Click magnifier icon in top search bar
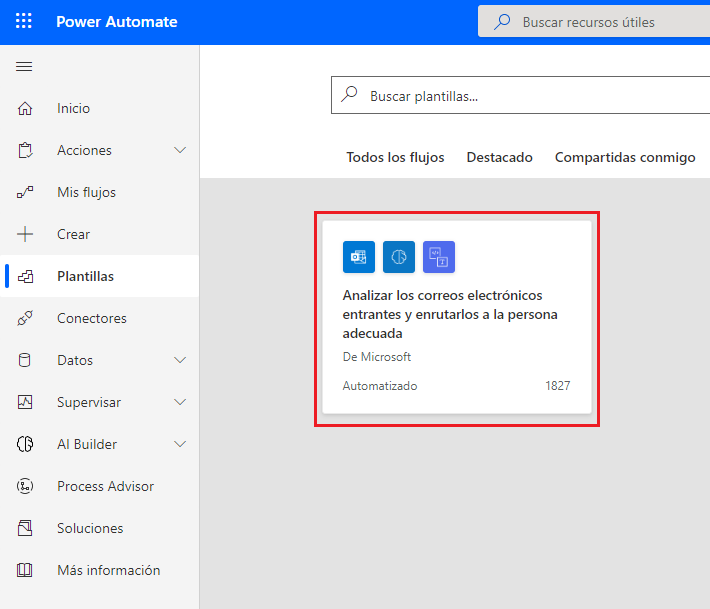Viewport: 710px width, 609px height. point(502,21)
